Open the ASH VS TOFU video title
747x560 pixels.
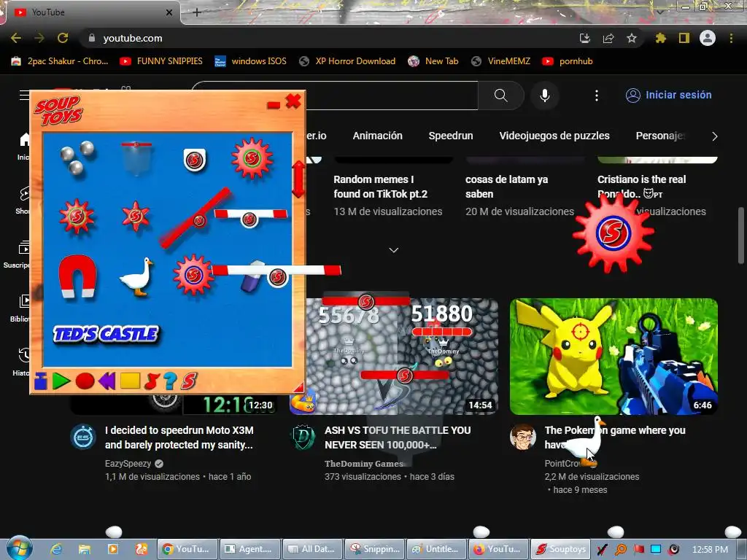click(398, 437)
